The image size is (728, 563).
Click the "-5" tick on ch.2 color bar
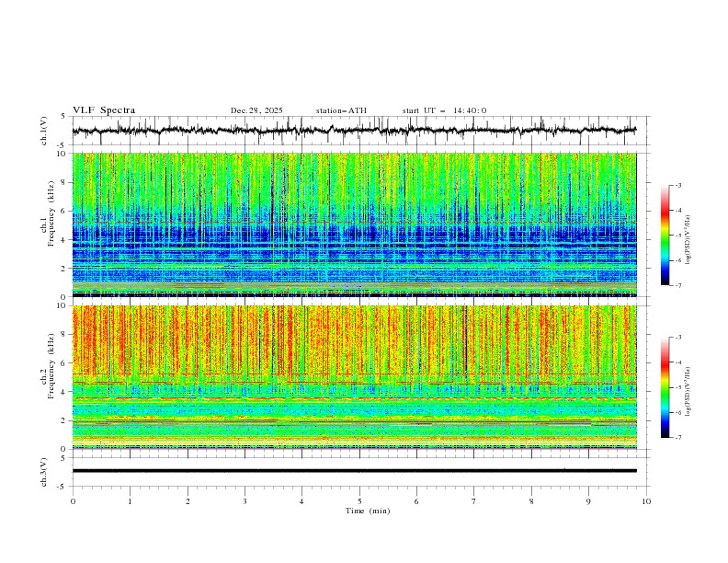click(x=678, y=387)
